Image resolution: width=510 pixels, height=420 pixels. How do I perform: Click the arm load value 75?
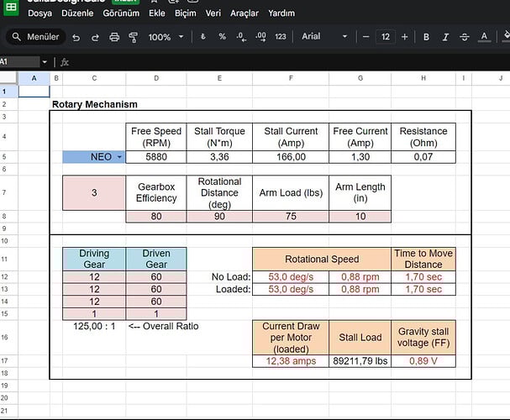click(x=291, y=216)
